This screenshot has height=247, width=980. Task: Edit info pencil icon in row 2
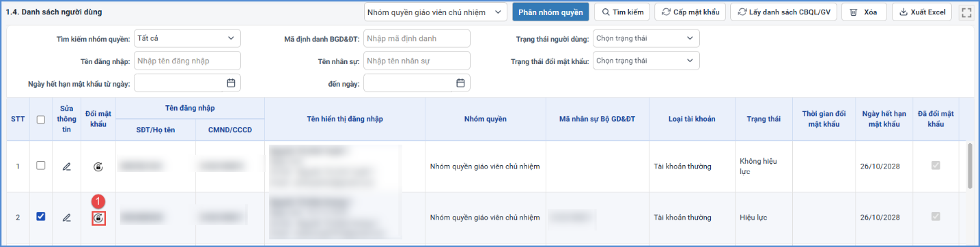[66, 218]
